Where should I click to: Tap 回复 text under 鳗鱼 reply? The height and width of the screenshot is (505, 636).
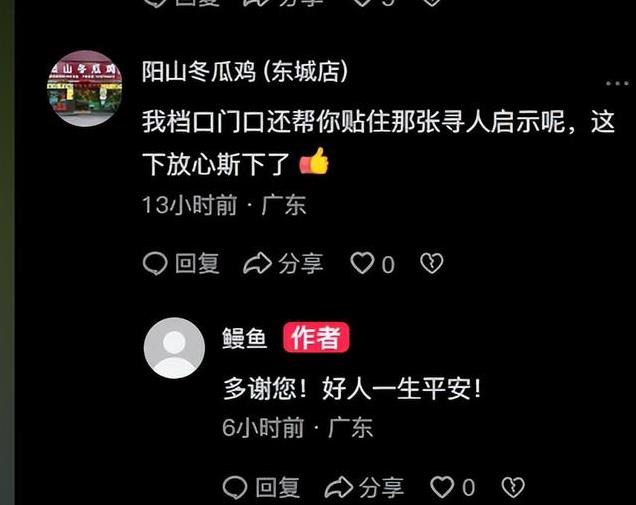(278, 488)
